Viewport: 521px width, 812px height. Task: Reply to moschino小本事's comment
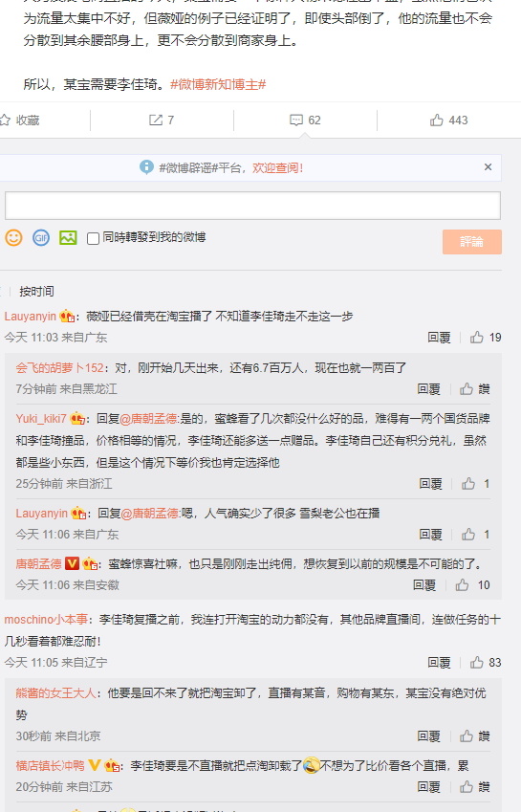click(439, 663)
